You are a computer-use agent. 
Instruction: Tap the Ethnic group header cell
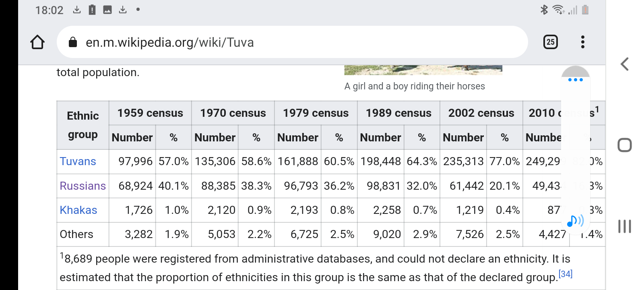coord(83,125)
